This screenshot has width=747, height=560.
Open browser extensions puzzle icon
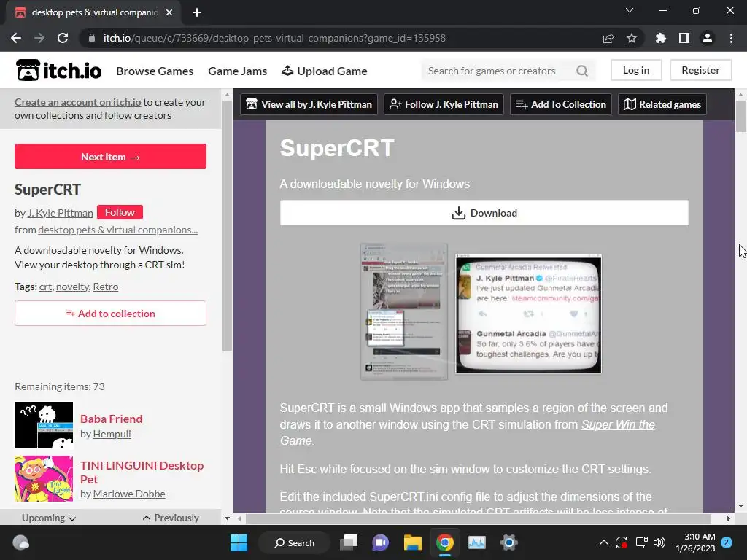[x=661, y=38]
